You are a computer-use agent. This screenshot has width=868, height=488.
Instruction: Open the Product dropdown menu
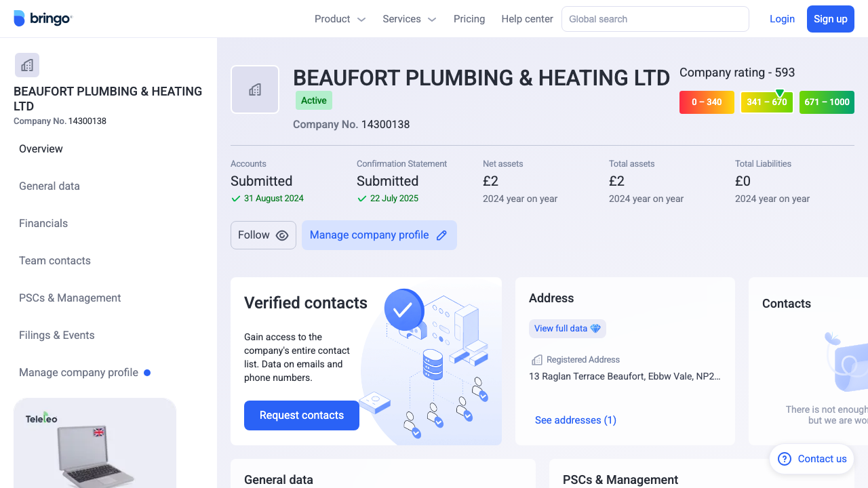[x=340, y=19]
